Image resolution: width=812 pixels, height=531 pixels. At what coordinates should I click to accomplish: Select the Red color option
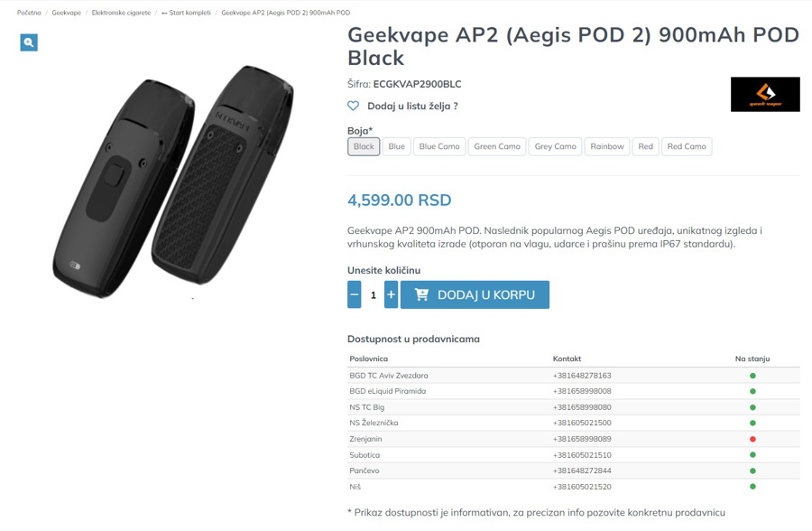(x=645, y=146)
